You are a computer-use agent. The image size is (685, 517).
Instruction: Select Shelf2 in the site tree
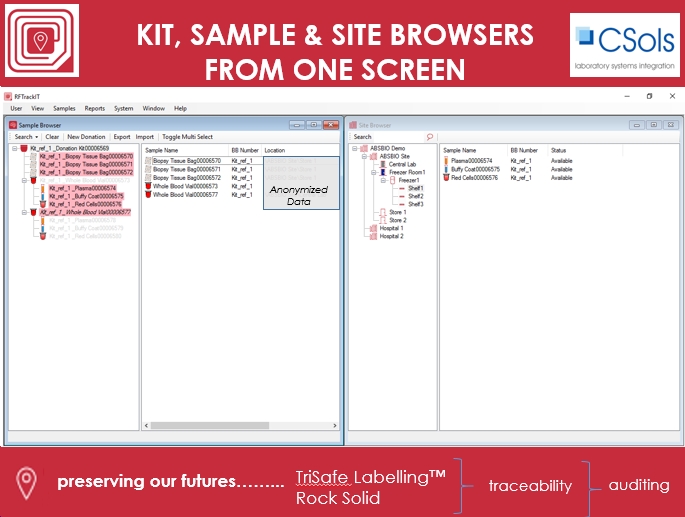[x=415, y=196]
